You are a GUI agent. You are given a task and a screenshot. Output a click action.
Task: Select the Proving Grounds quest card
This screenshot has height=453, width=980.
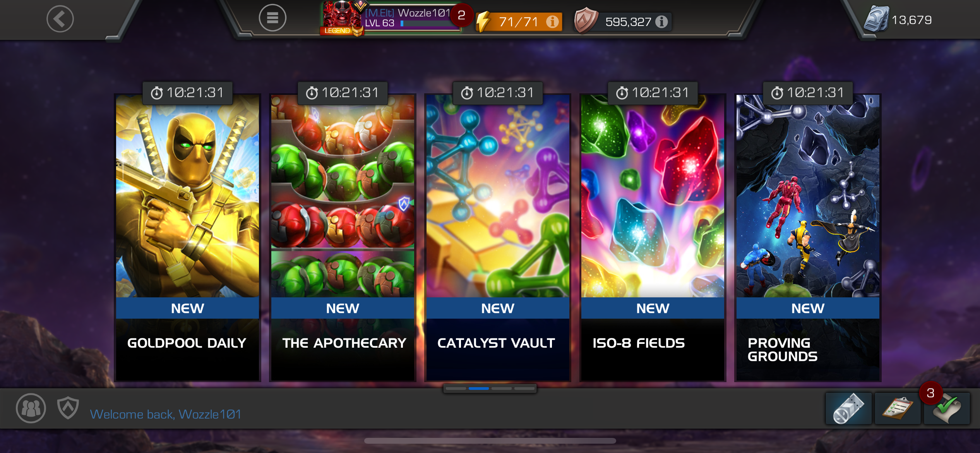[808, 237]
